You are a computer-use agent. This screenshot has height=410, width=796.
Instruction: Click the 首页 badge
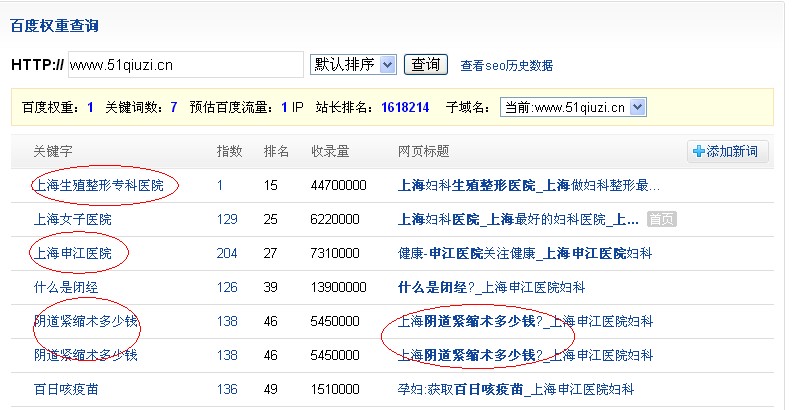click(x=662, y=219)
